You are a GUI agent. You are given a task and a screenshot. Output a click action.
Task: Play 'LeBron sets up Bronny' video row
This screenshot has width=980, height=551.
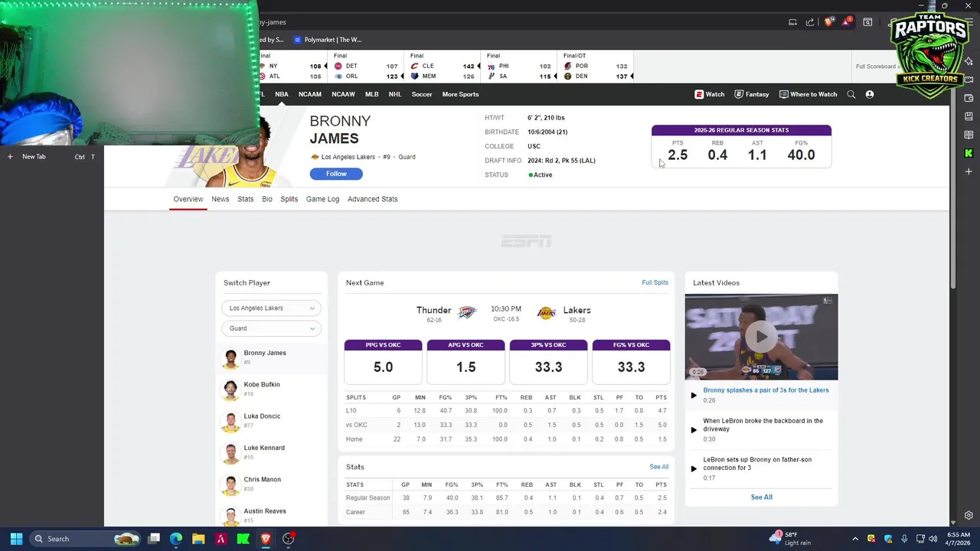[761, 468]
